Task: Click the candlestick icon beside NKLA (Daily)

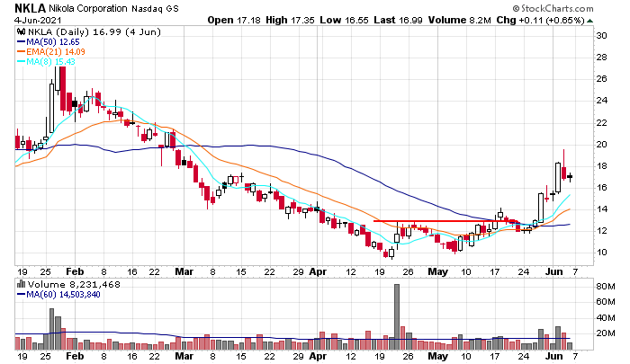Action: coord(22,31)
